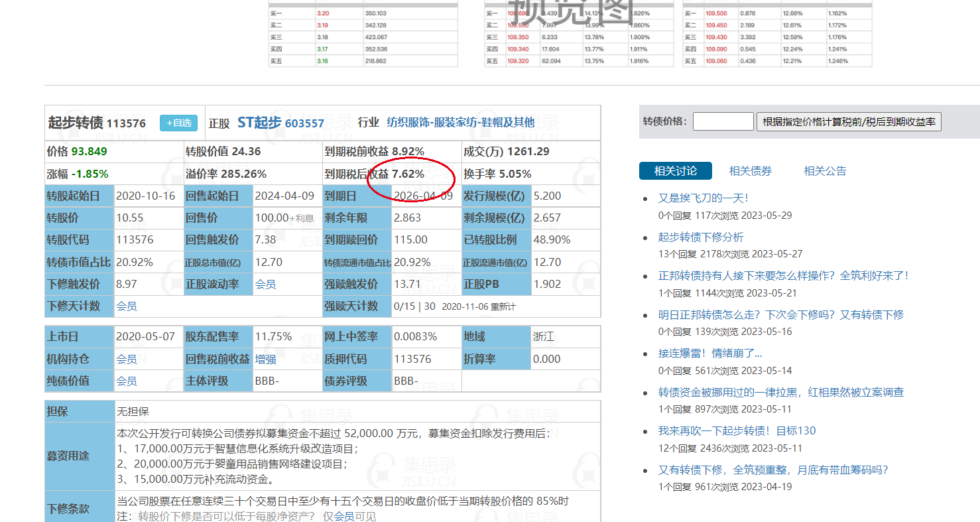Select 正股PB value 1.902
This screenshot has width=980, height=522.
click(x=547, y=284)
